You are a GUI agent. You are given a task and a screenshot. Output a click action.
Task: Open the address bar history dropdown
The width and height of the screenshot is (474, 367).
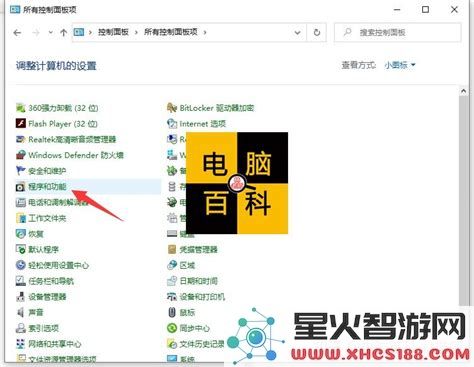click(297, 33)
